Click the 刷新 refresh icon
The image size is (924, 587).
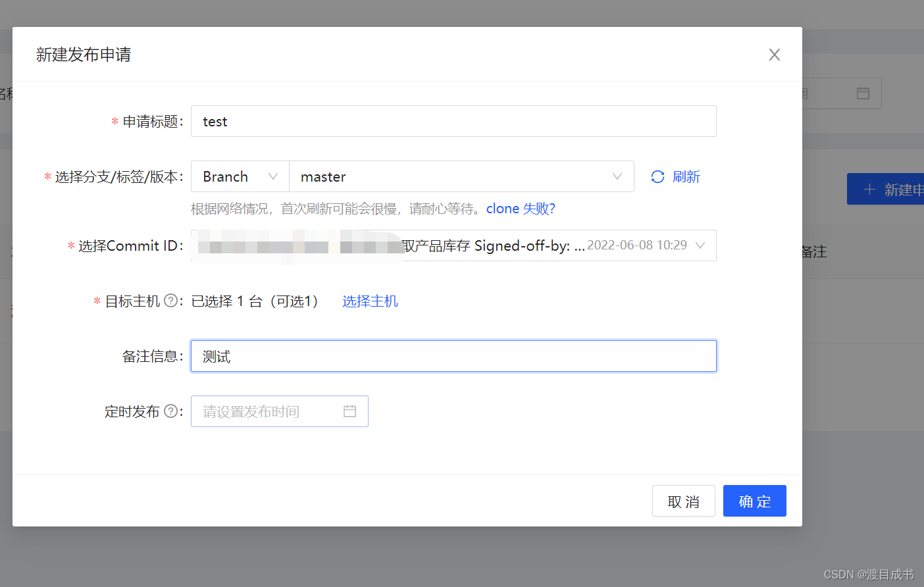(657, 176)
